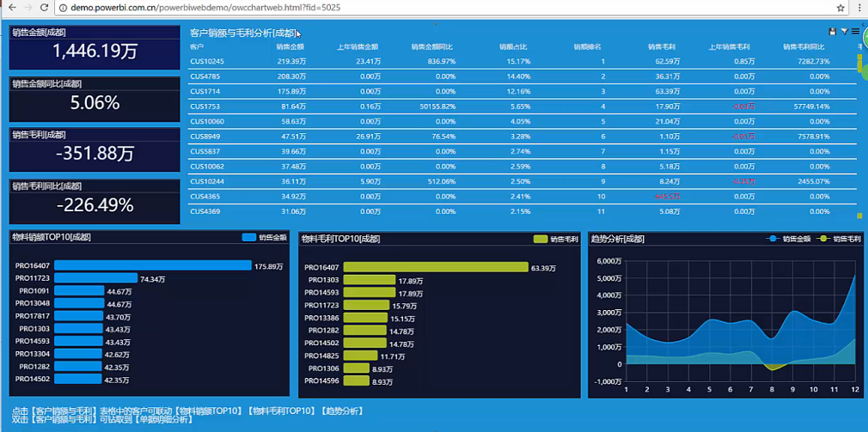Click the save icon above the table
The height and width of the screenshot is (432, 868).
(832, 32)
